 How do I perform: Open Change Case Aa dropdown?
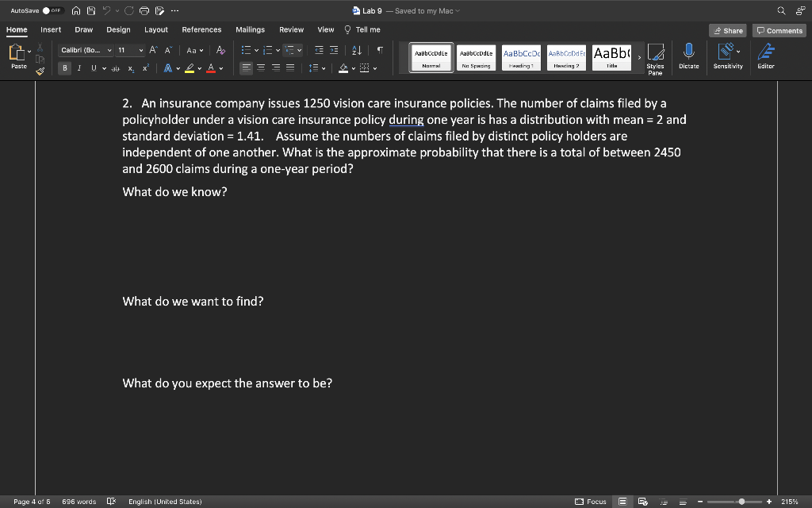click(194, 50)
